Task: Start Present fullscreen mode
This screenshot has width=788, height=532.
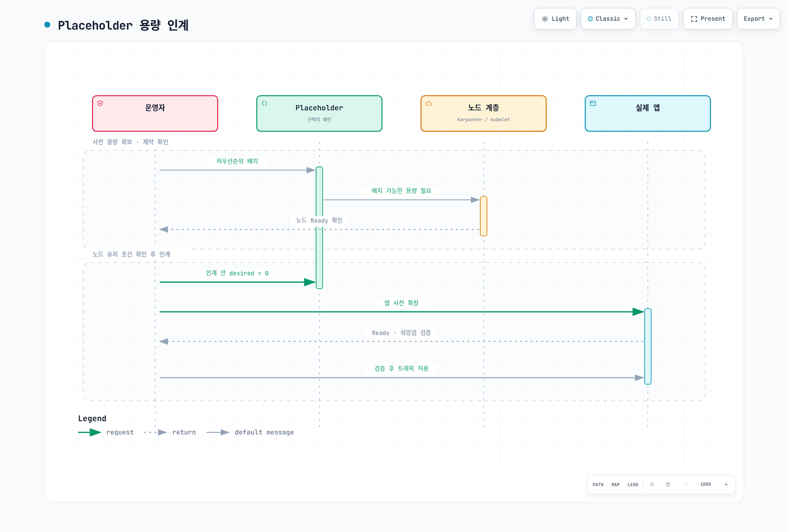Action: pyautogui.click(x=708, y=19)
